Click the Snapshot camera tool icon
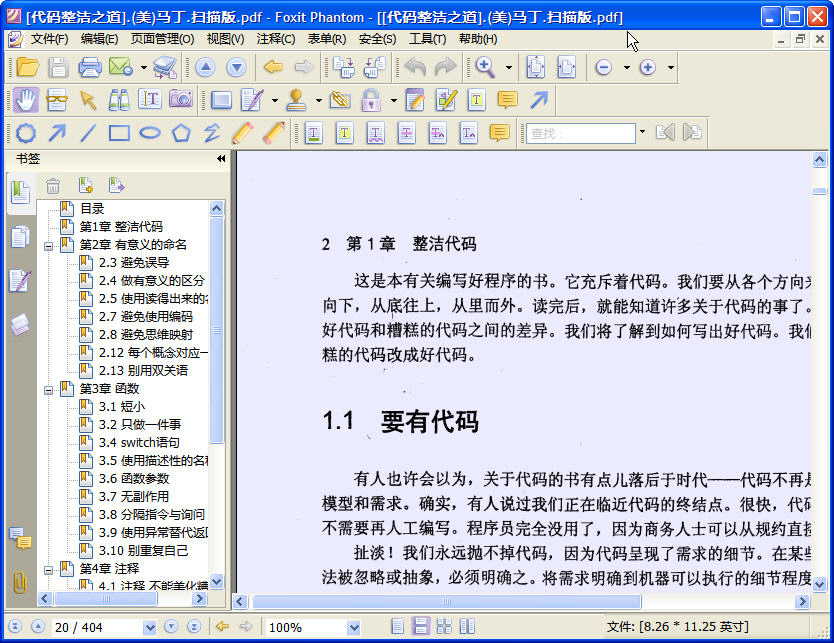The height and width of the screenshot is (643, 834). pos(181,100)
